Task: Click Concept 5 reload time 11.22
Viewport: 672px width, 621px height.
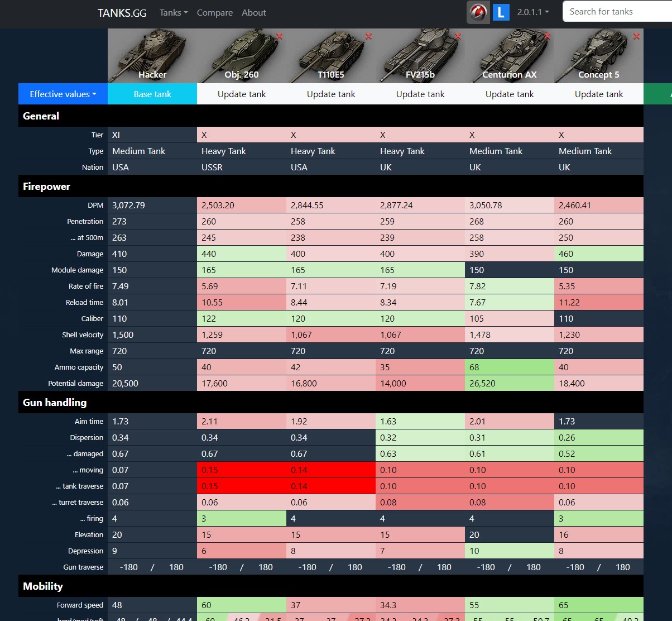Action: pyautogui.click(x=599, y=302)
